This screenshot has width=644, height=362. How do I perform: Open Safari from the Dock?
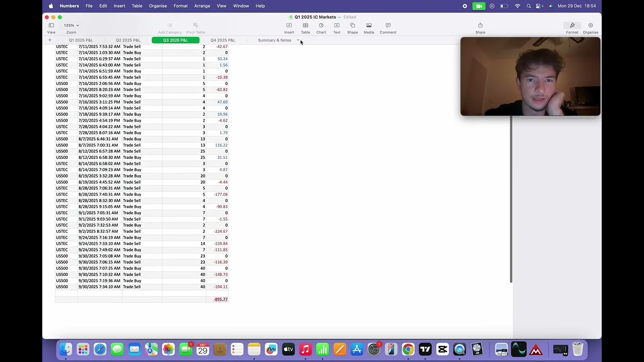coord(100,349)
